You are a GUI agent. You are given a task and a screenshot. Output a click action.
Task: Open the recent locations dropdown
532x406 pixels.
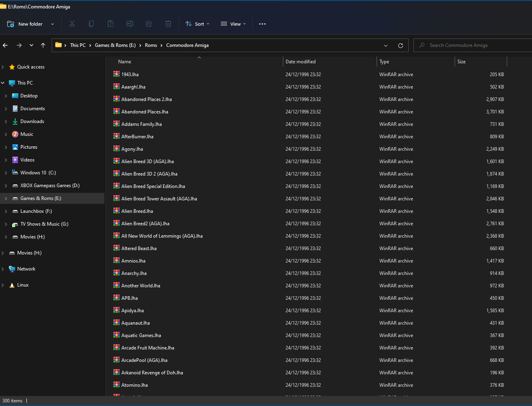[x=31, y=45]
